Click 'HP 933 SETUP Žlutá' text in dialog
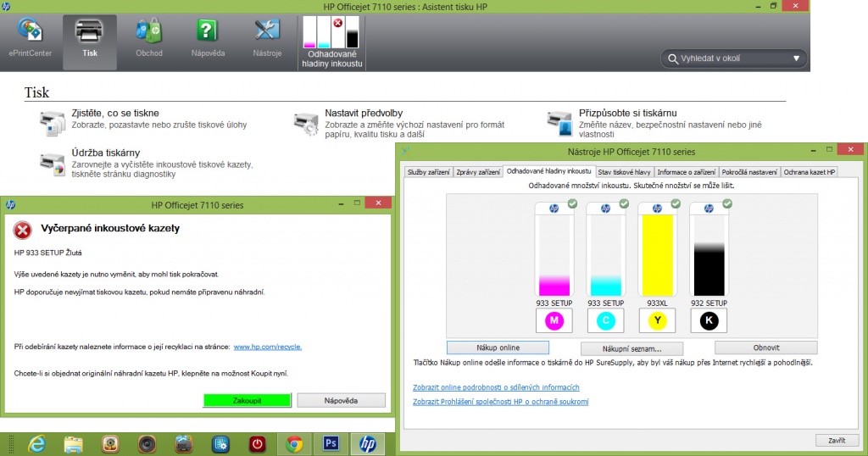Image resolution: width=868 pixels, height=456 pixels. click(x=47, y=253)
